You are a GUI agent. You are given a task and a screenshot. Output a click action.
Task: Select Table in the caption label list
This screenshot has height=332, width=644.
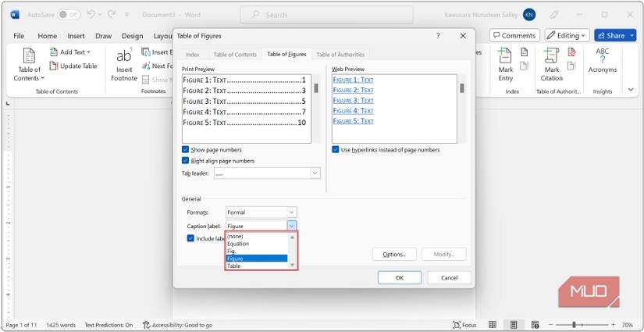(234, 266)
